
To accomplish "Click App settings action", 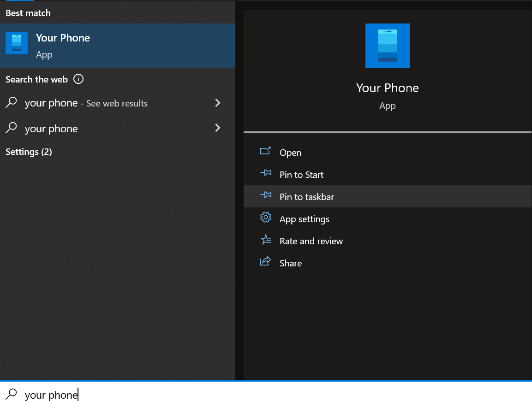I will (304, 218).
